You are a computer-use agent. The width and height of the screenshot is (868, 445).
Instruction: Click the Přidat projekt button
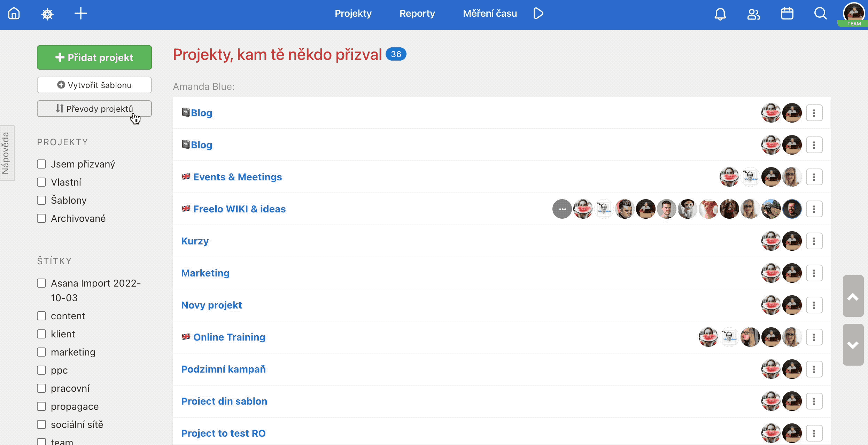(94, 57)
